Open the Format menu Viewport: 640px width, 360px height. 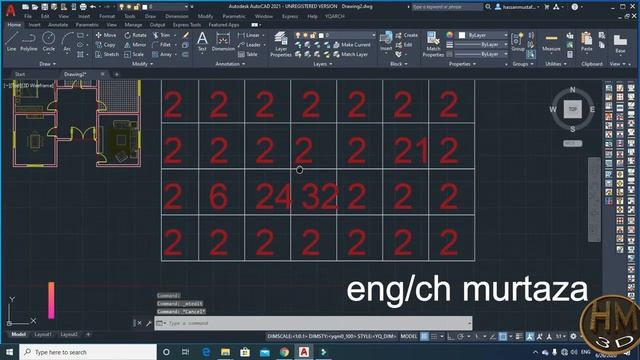point(107,16)
